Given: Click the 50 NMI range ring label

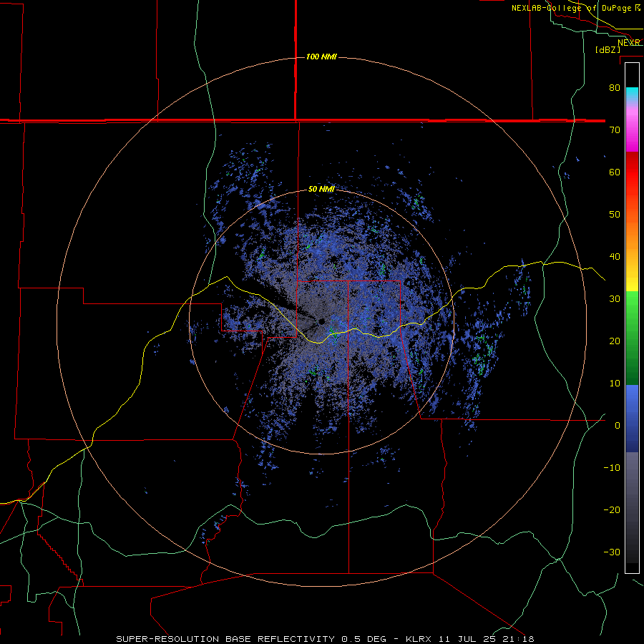Looking at the screenshot, I should coord(321,190).
